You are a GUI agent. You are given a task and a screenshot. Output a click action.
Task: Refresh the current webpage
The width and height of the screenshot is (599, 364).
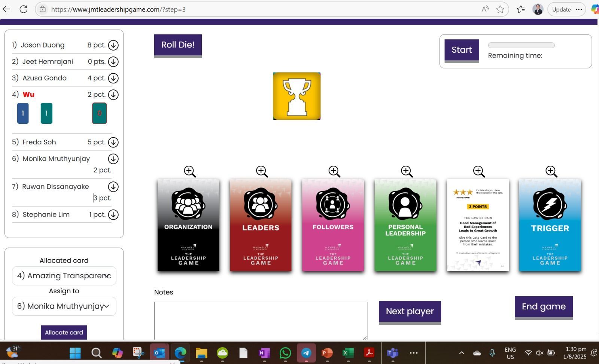point(24,9)
